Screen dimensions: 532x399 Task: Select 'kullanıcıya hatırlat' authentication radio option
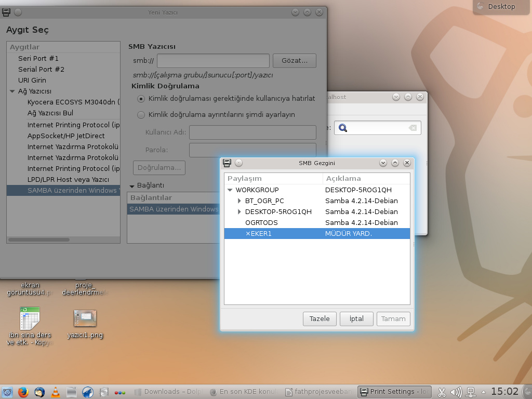(141, 99)
